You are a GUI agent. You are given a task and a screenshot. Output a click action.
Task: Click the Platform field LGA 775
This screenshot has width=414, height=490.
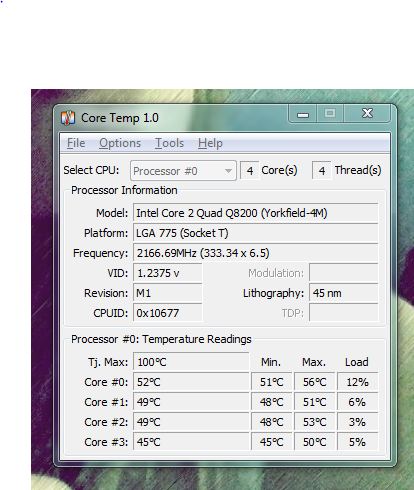click(255, 233)
